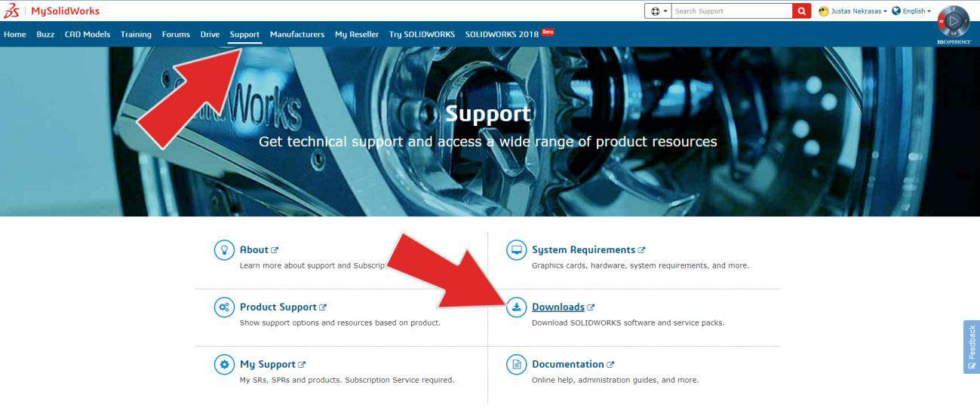Click the Beta badge next to SOLIDWORKS 2018
Screen dimensions: 980x413
coord(548,32)
